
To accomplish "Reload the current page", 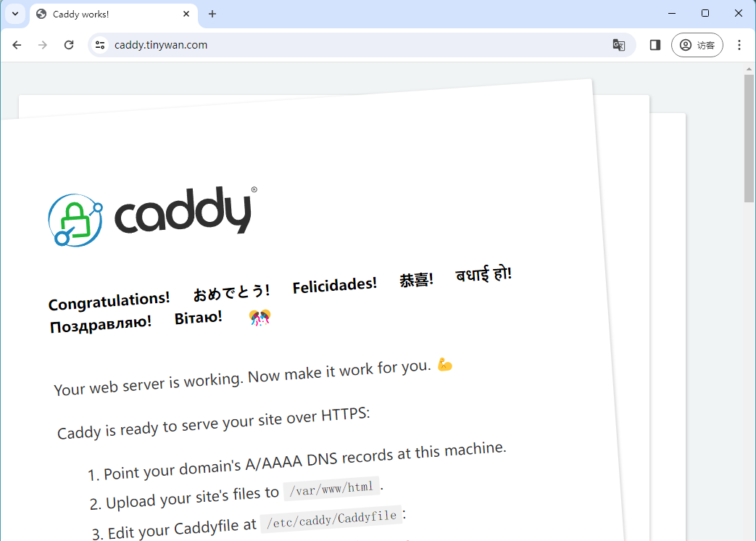I will tap(69, 45).
